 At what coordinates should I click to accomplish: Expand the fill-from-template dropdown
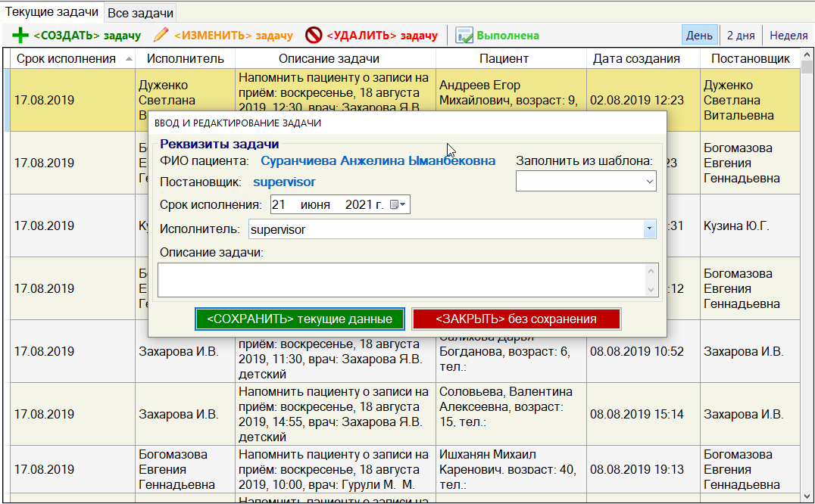tap(649, 182)
